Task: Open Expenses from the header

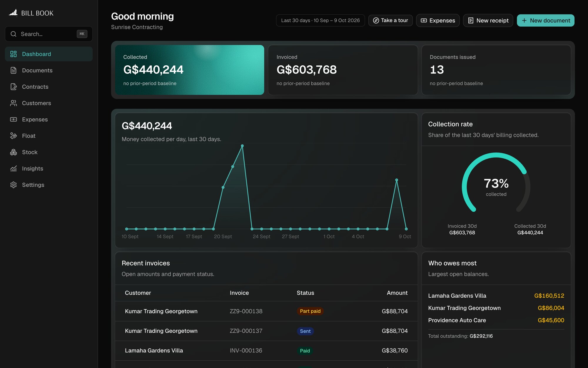Action: (438, 20)
